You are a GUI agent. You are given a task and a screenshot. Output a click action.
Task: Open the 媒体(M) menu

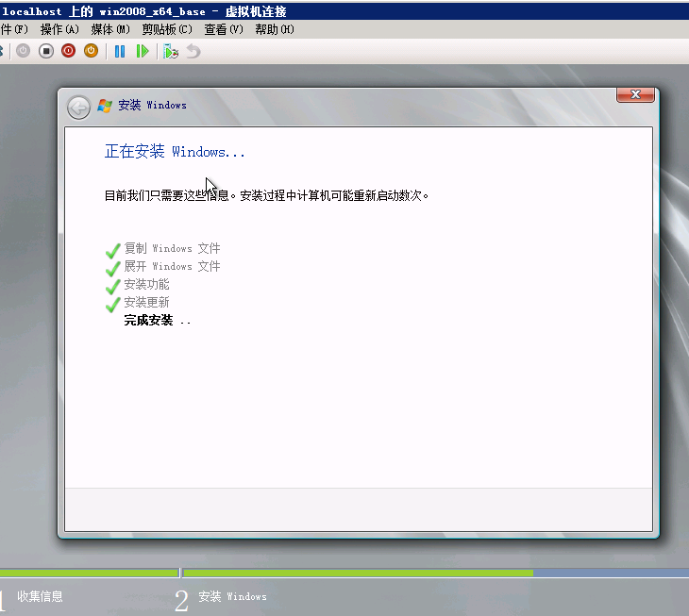pyautogui.click(x=110, y=29)
